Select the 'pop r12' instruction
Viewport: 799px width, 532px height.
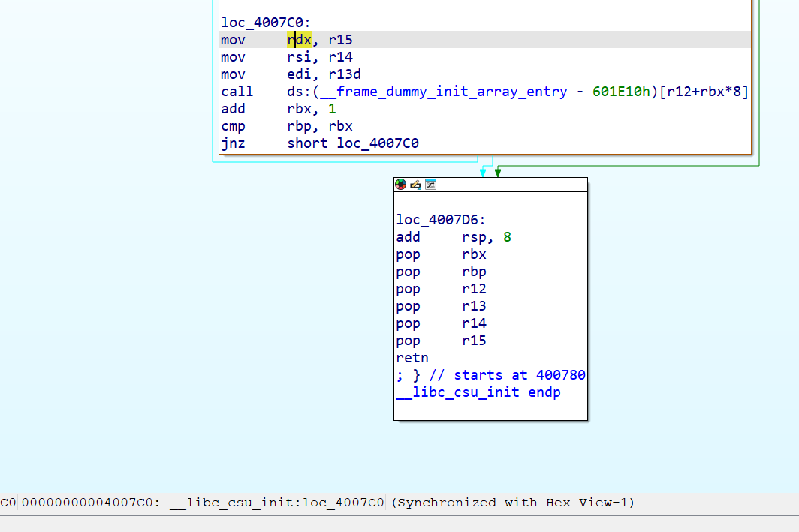tap(442, 289)
